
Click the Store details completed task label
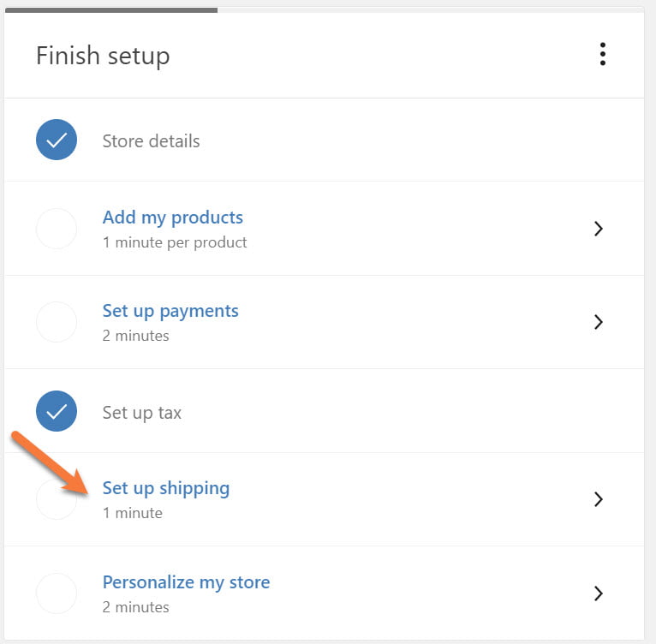pos(151,141)
